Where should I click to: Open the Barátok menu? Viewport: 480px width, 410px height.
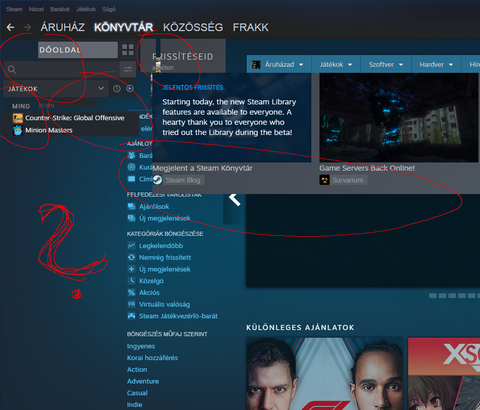[x=60, y=9]
